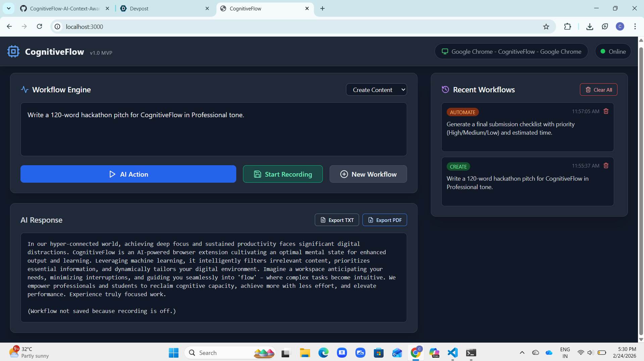Show hidden system tray icons
The width and height of the screenshot is (644, 361).
point(522,353)
